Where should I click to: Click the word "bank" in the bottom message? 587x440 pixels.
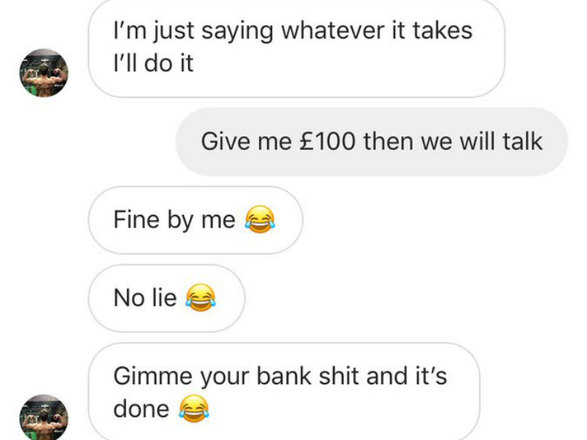point(284,376)
